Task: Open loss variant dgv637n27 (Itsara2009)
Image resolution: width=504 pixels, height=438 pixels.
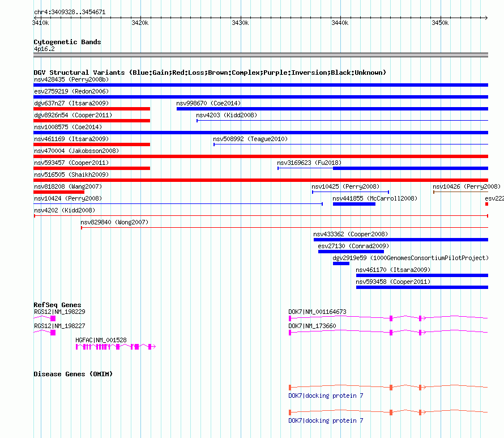Action: point(92,109)
